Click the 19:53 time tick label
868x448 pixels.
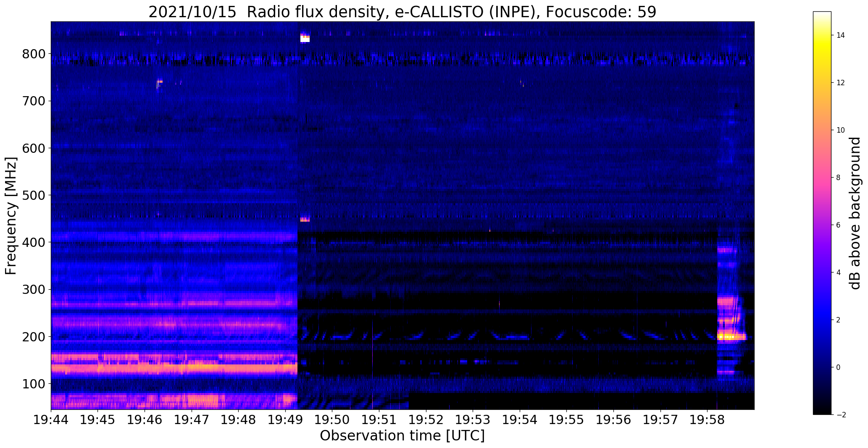pos(473,420)
